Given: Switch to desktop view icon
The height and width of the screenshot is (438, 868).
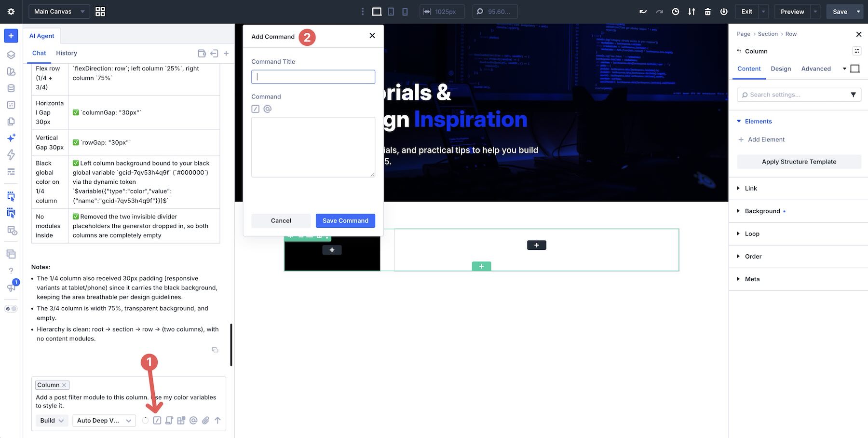Looking at the screenshot, I should pos(377,12).
